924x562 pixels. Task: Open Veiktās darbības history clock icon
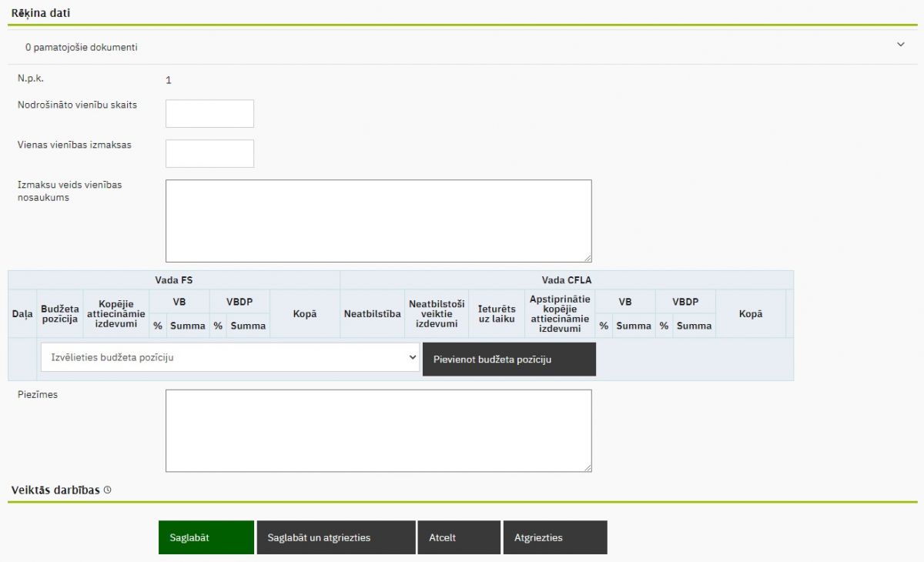(108, 490)
